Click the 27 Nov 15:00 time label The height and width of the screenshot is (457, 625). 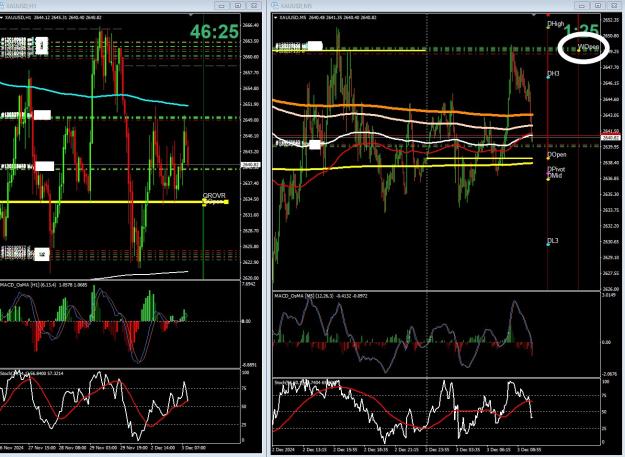tap(42, 448)
